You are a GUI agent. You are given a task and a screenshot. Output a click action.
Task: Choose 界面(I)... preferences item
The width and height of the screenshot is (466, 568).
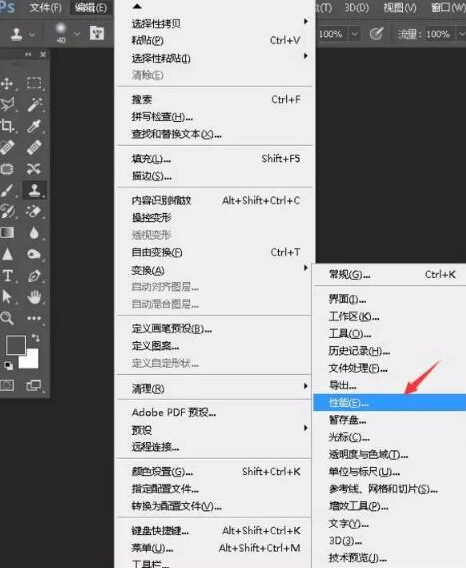390,299
